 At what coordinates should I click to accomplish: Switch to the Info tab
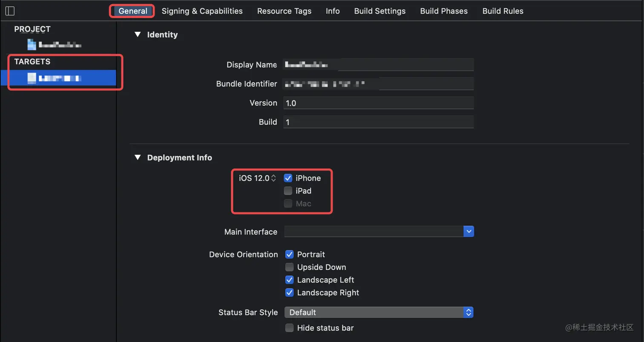tap(333, 11)
